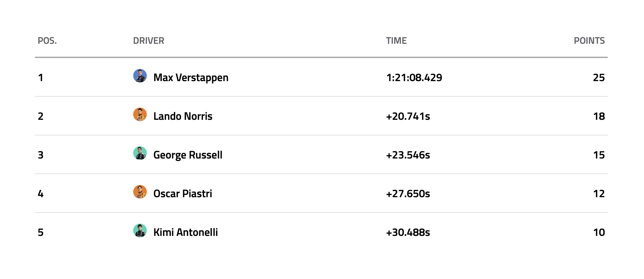Screen dimensions: 644x279
Task: Click position number 5 in the table
Action: (41, 232)
